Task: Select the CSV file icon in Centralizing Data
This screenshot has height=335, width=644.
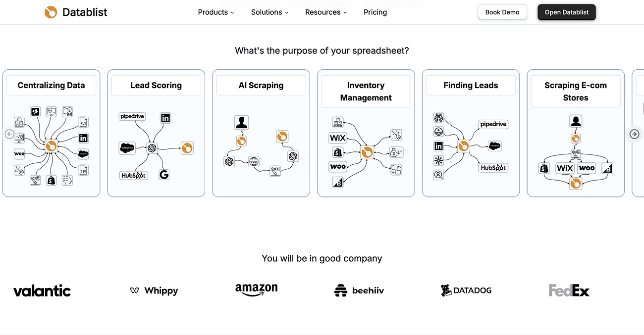Action: pyautogui.click(x=83, y=171)
